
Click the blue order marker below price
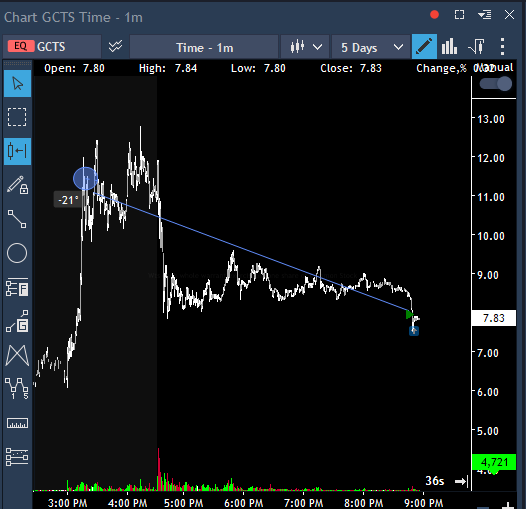tap(414, 331)
